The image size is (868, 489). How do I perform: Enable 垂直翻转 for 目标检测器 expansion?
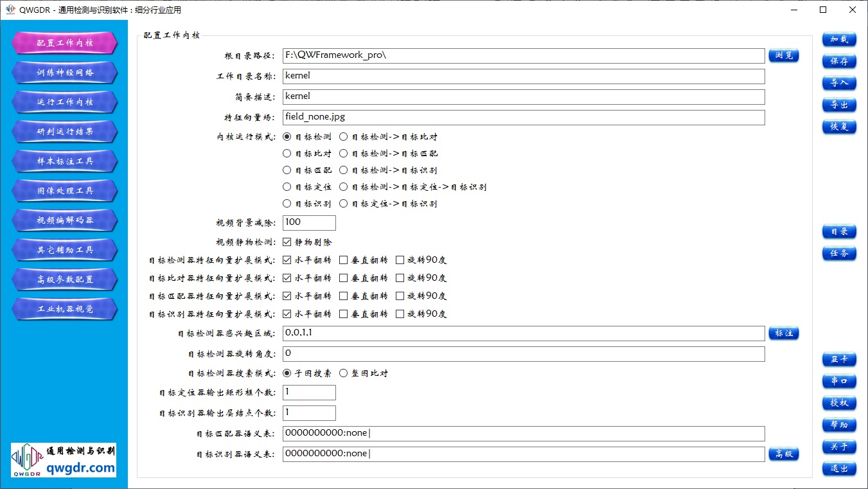344,260
